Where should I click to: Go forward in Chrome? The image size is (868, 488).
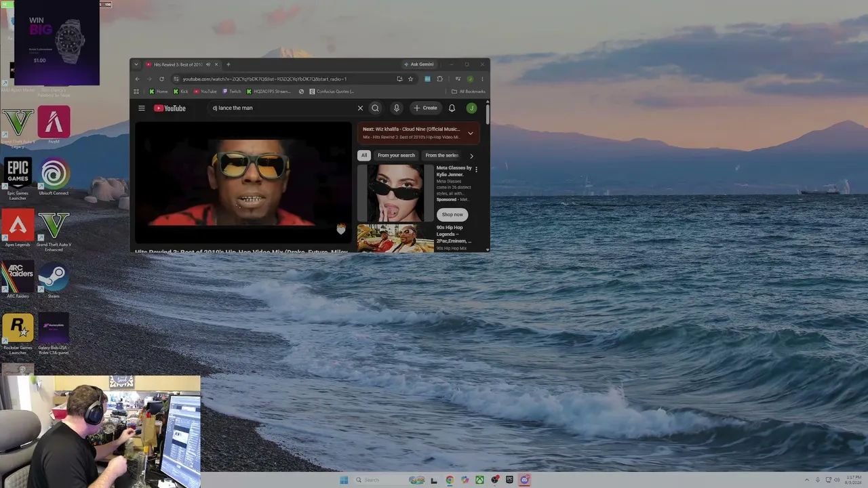[149, 79]
